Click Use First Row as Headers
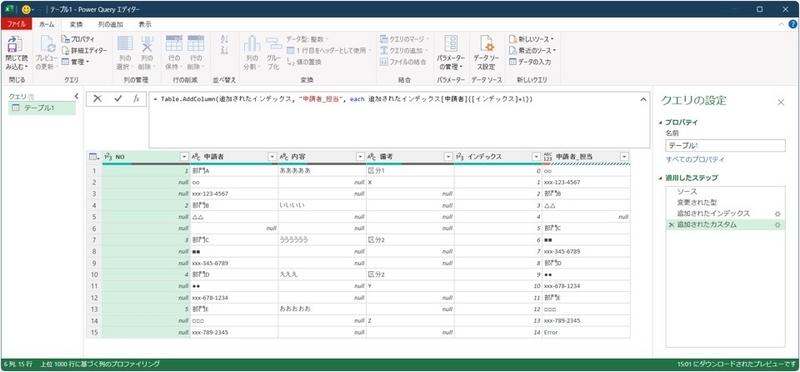800x372 pixels. tap(329, 50)
